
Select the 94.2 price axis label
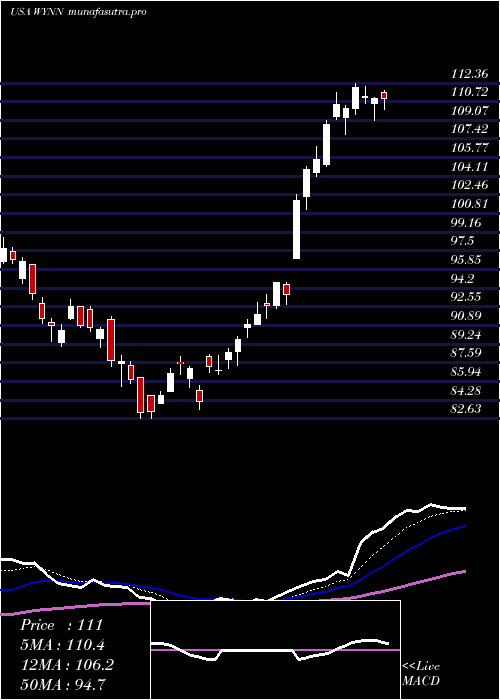pos(463,279)
